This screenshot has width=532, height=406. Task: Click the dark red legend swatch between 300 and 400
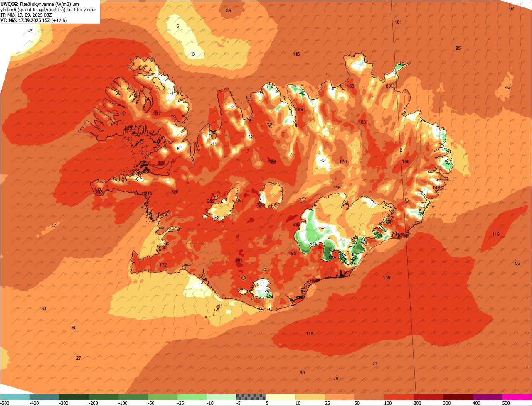(458, 397)
